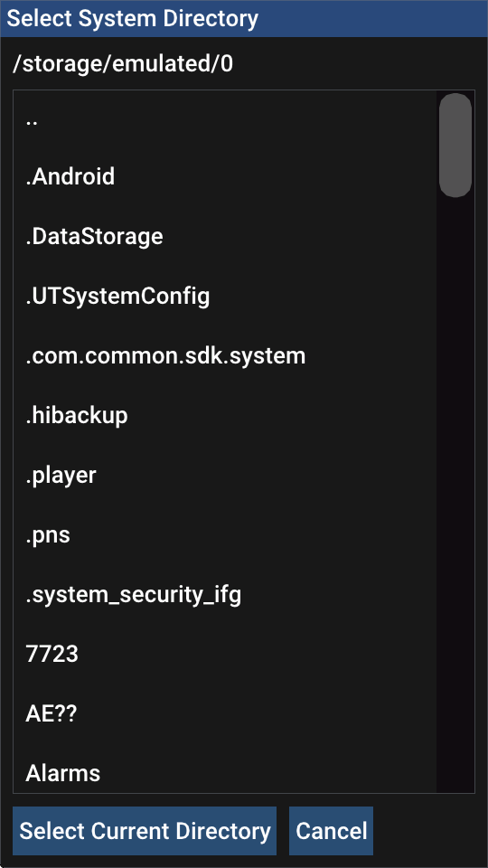Select the AE?? folder entry
Image resolution: width=488 pixels, height=868 pixels.
point(225,714)
